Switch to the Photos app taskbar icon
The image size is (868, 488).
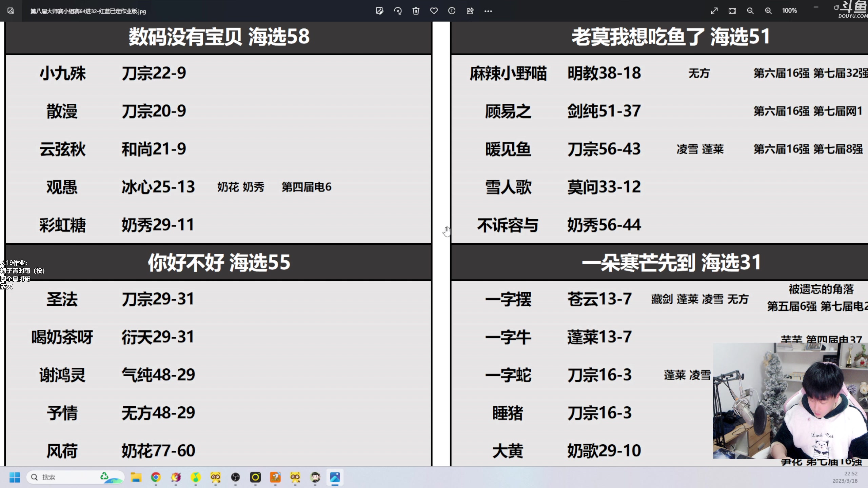[x=335, y=477]
